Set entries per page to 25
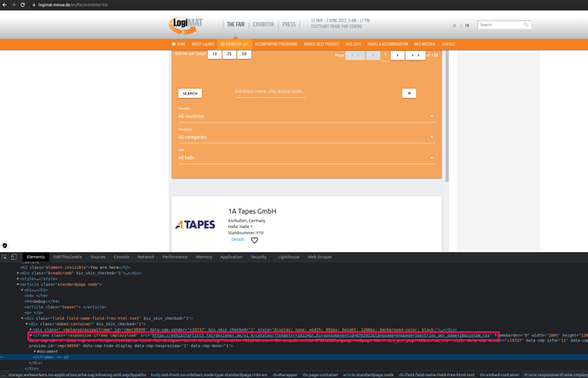588x378 pixels. click(229, 54)
